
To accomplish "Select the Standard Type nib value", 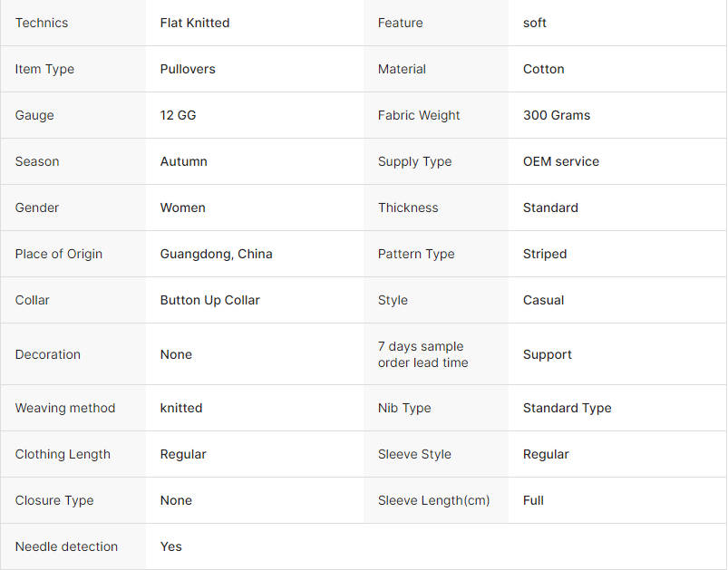I will pyautogui.click(x=567, y=408).
